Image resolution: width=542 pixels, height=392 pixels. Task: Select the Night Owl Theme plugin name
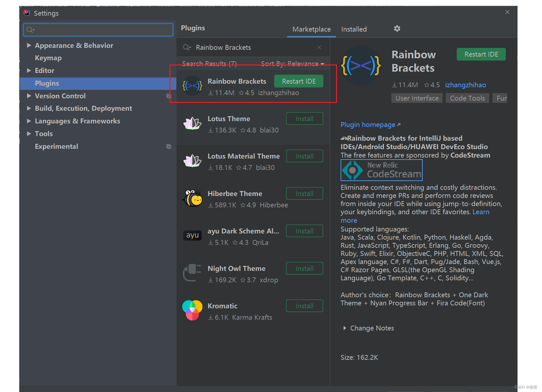(x=237, y=269)
